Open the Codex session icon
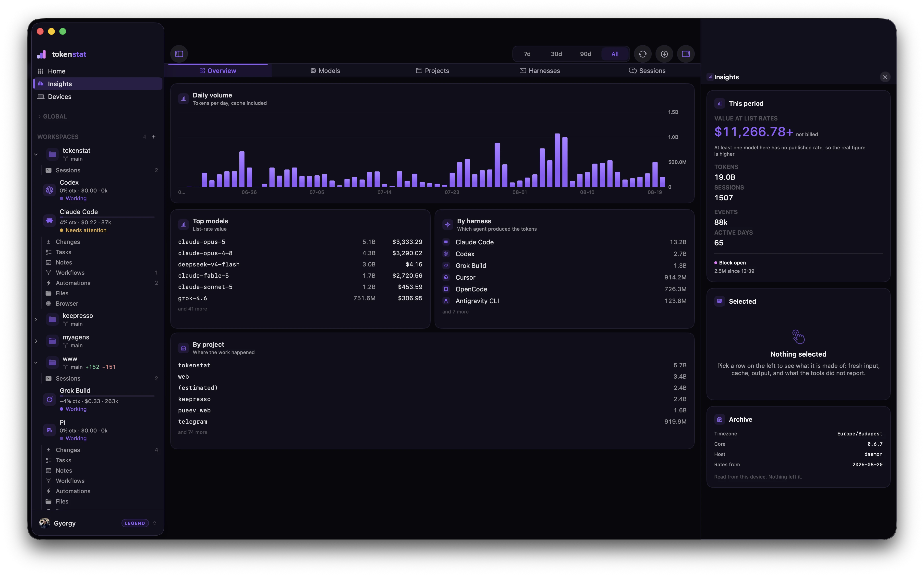Image resolution: width=924 pixels, height=576 pixels. click(49, 190)
